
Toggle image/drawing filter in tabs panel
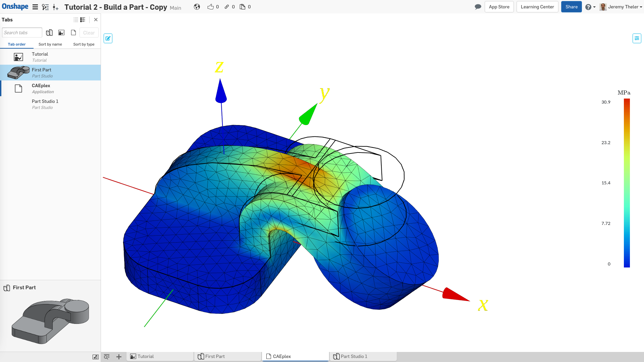(x=61, y=33)
